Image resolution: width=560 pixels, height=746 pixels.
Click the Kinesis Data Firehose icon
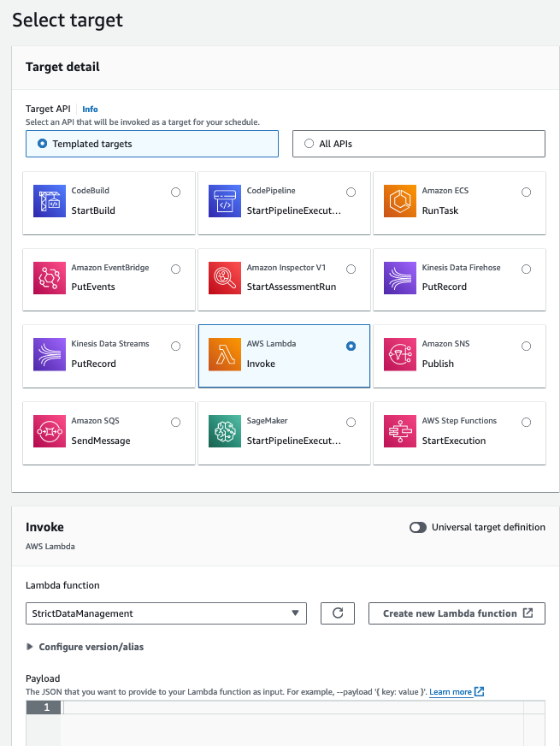400,278
